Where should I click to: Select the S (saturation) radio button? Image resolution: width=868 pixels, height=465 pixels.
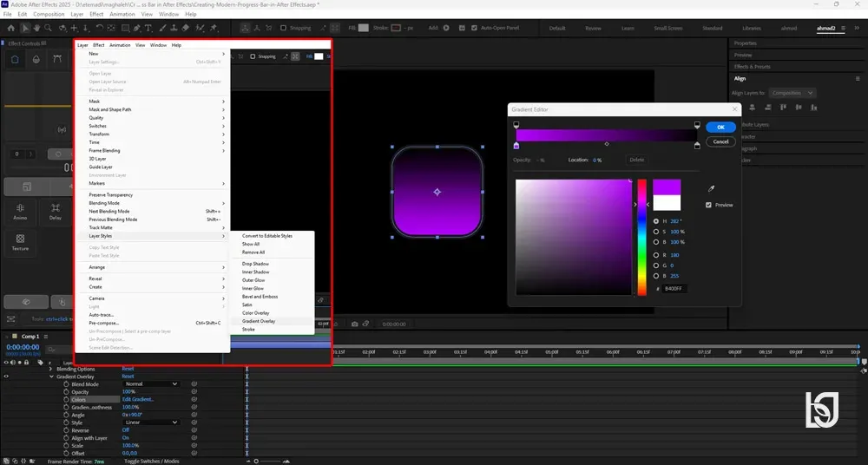(x=656, y=232)
